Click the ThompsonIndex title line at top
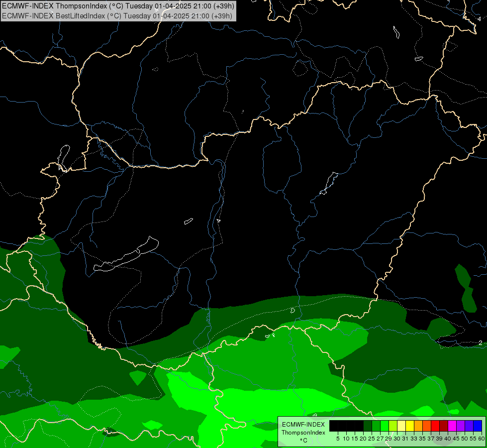The width and height of the screenshot is (487, 448). [118, 5]
